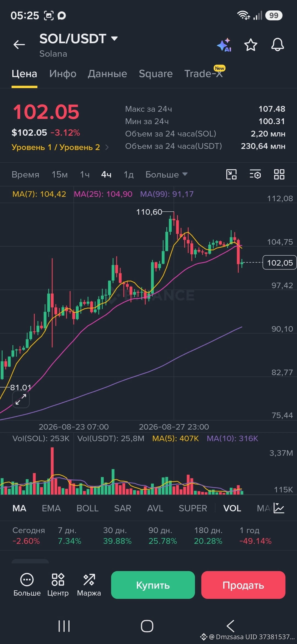297x644 pixels.
Task: Tap the Макс за 24ч value 107.48
Action: tap(272, 109)
